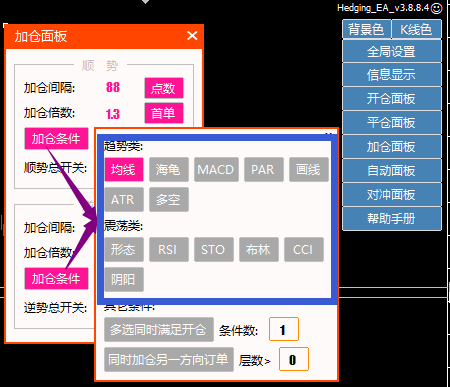Close the 加仓面板 window
The height and width of the screenshot is (387, 450).
click(192, 36)
